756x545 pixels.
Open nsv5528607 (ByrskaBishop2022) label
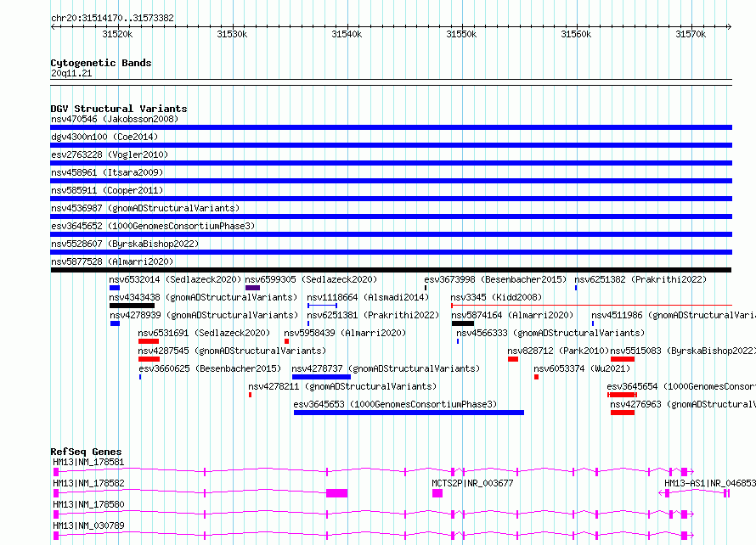[125, 244]
